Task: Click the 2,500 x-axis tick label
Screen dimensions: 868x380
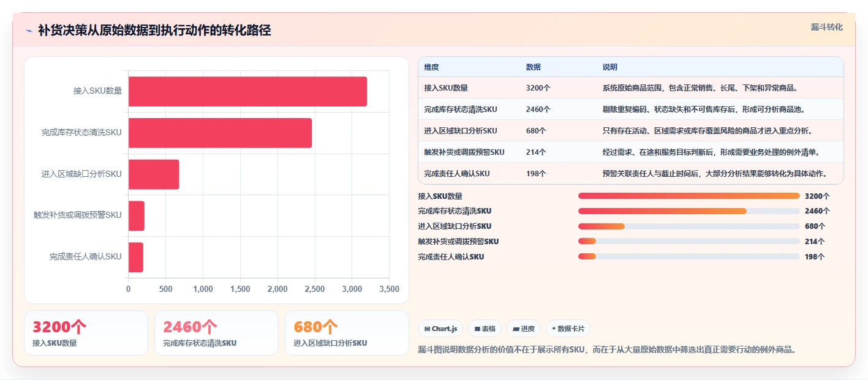Action: 314,289
